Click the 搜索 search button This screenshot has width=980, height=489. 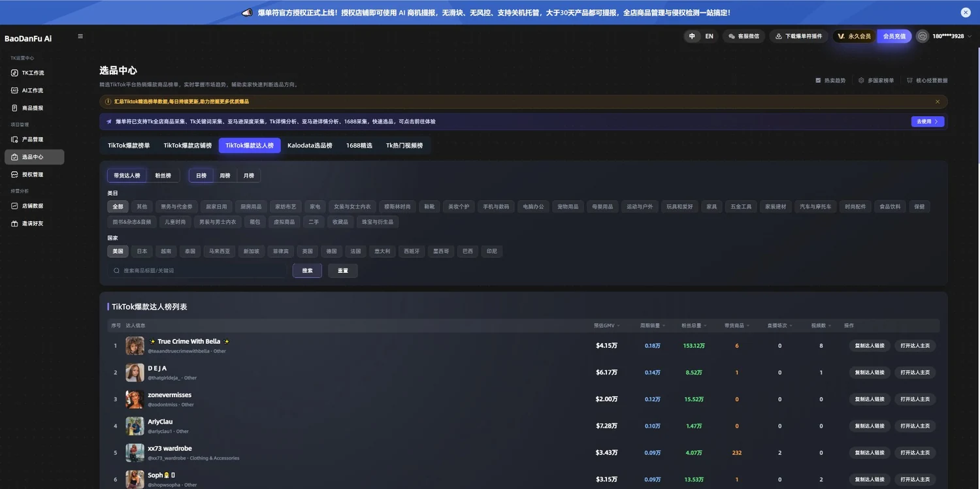tap(307, 270)
